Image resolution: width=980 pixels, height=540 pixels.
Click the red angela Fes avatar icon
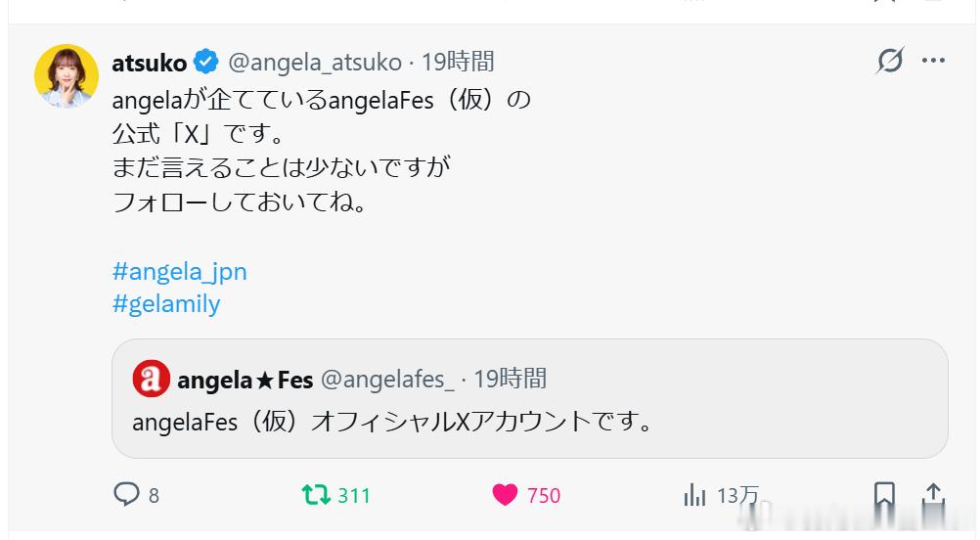coord(152,379)
